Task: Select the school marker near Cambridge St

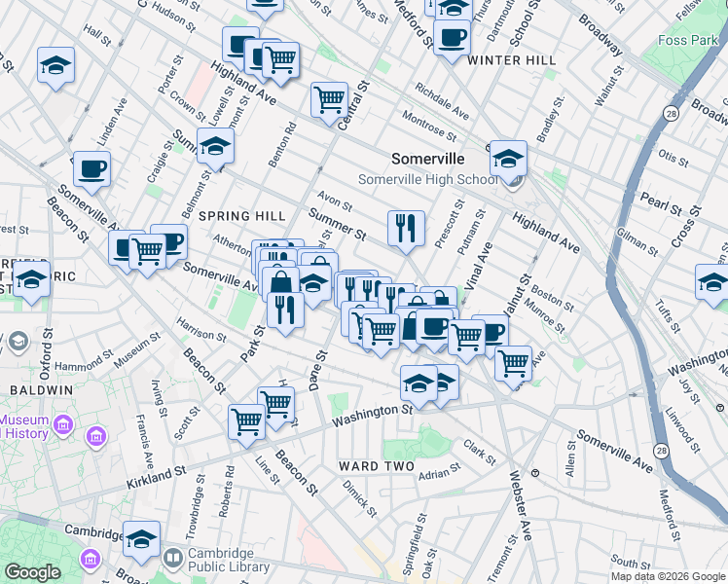Action: tap(141, 542)
